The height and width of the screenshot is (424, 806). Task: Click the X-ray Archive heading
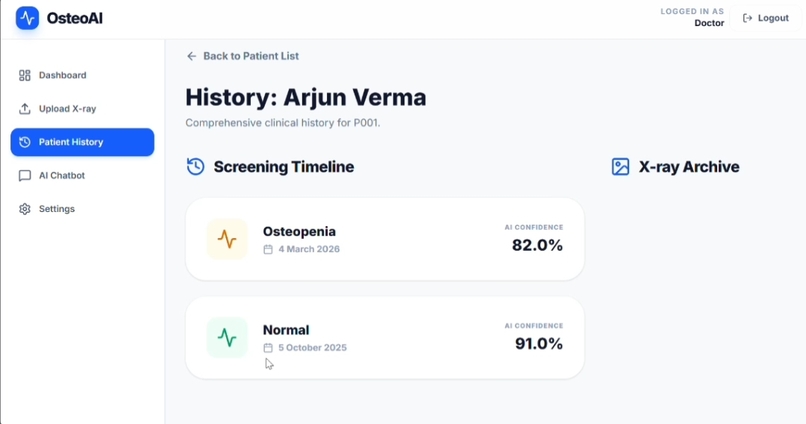689,167
